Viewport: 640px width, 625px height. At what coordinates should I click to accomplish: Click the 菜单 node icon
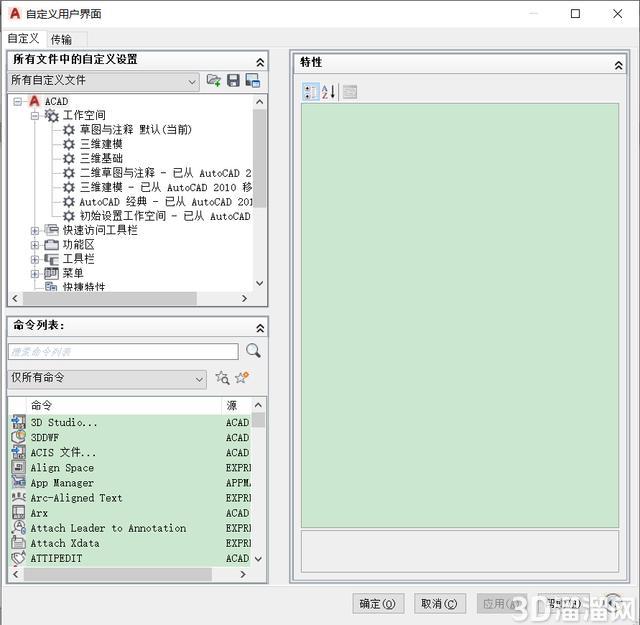[51, 273]
